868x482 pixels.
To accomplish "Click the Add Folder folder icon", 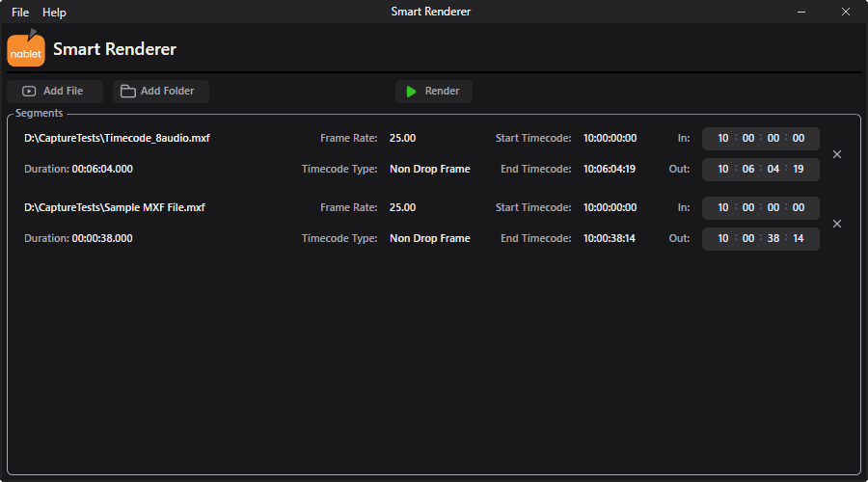I will click(x=128, y=92).
